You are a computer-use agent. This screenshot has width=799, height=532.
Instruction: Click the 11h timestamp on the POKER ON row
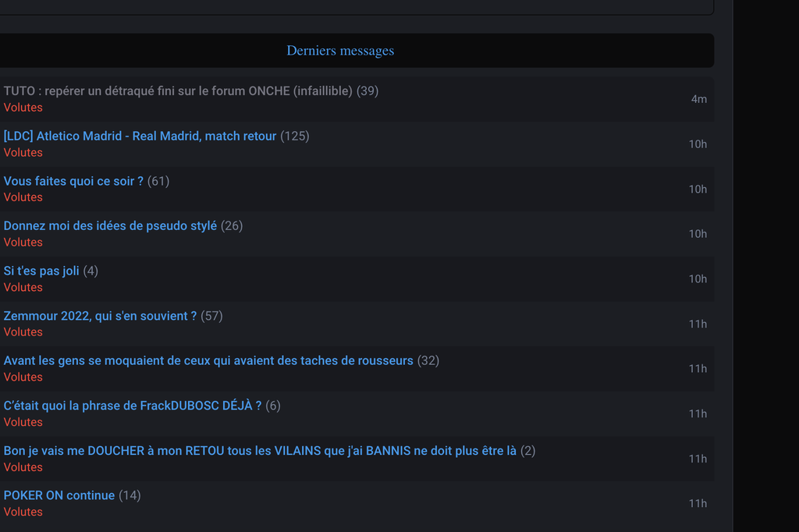click(x=698, y=504)
